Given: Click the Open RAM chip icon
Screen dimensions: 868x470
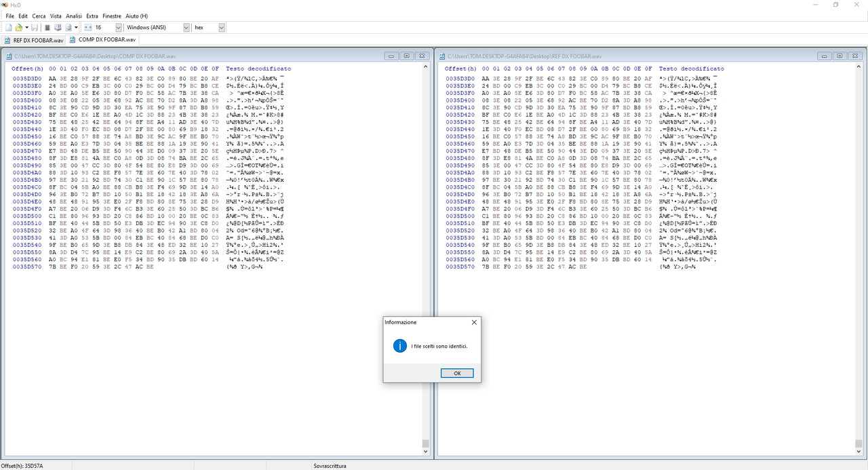Looking at the screenshot, I should click(47, 28).
